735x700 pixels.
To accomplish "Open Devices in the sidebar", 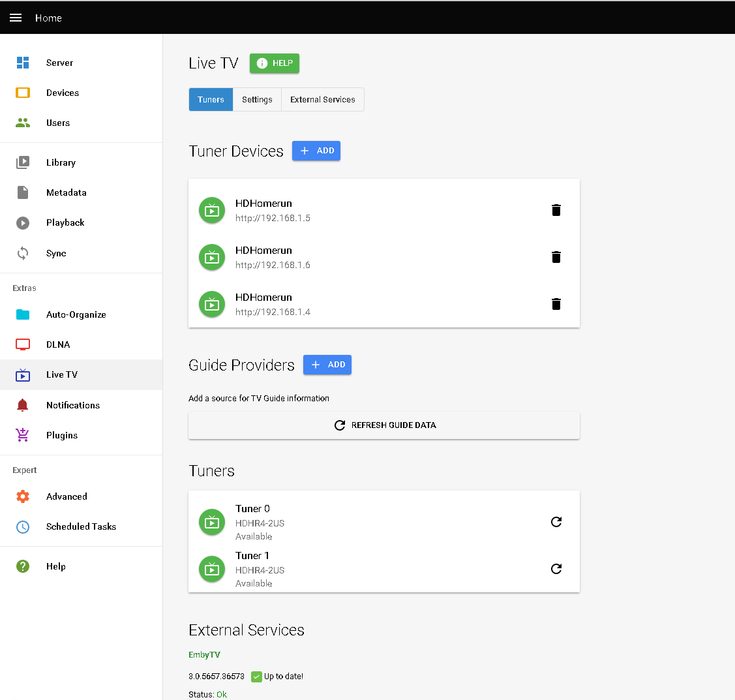I will (82, 93).
